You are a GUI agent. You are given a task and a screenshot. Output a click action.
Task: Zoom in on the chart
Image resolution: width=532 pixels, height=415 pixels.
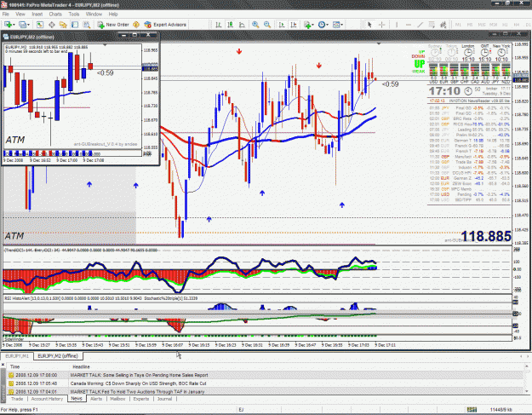coord(255,25)
